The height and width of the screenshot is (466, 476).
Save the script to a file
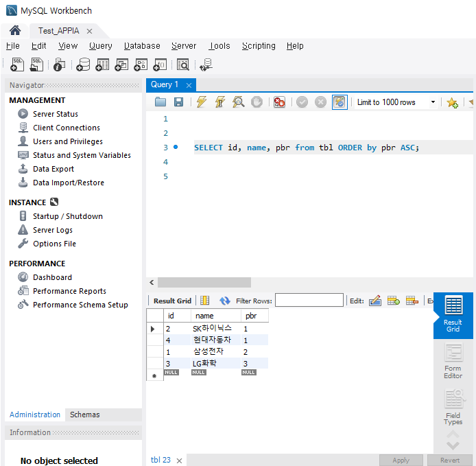(x=178, y=102)
